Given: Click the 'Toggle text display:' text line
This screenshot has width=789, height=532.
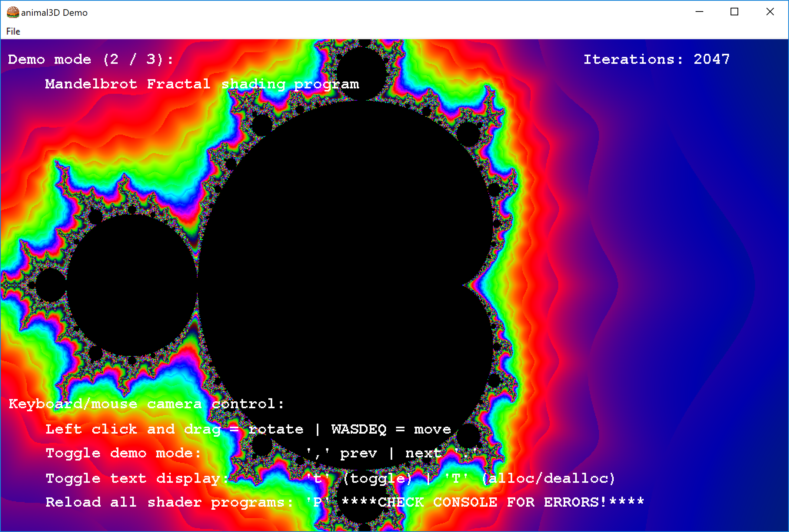Looking at the screenshot, I should point(331,479).
